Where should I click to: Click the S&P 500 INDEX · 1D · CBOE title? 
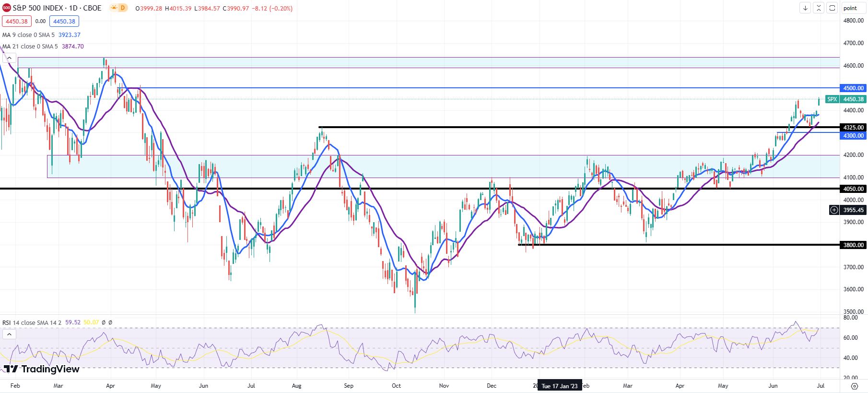(x=57, y=8)
